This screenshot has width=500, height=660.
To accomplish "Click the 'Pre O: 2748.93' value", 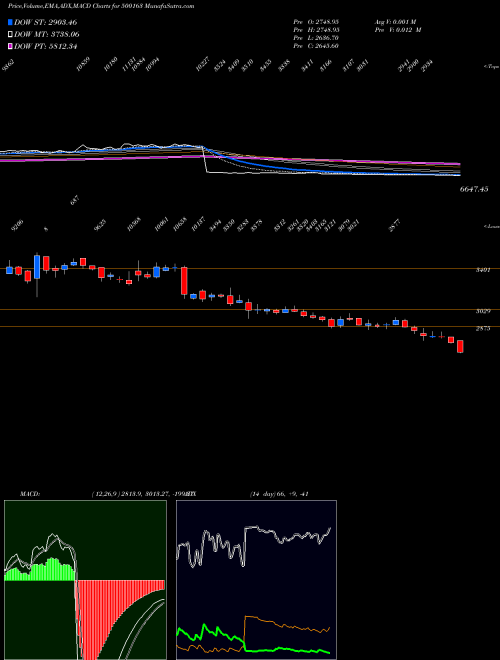I will tap(316, 21).
